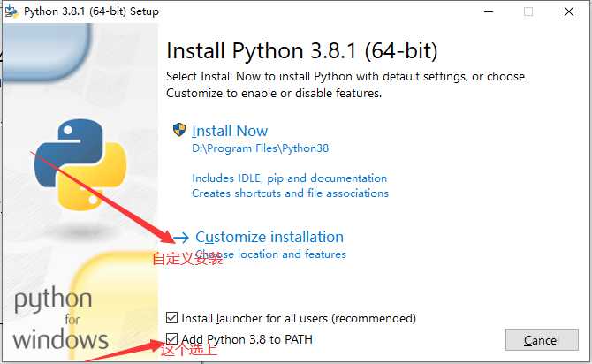The height and width of the screenshot is (364, 592).
Task: Click the 'Choose location and features' description
Action: point(270,254)
